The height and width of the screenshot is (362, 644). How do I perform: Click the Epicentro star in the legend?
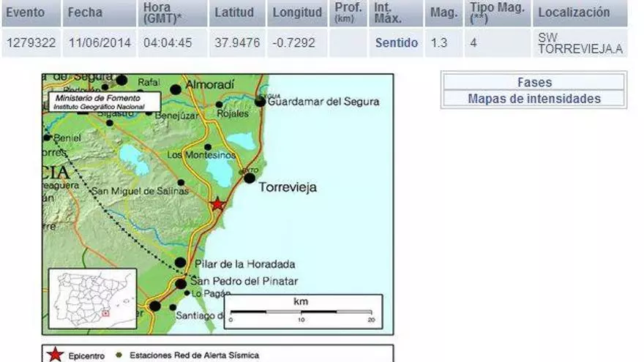click(x=56, y=355)
